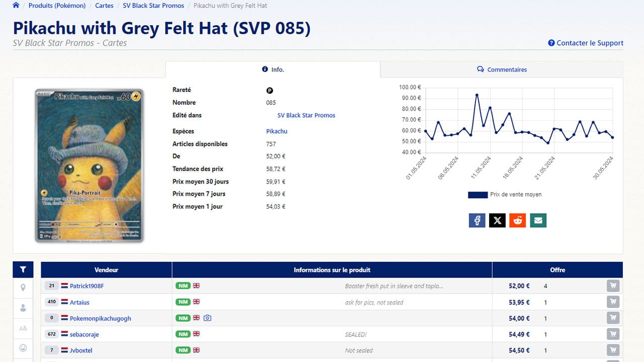The height and width of the screenshot is (362, 644).
Task: Click NM badge in sebacoraje row
Action: point(183,334)
